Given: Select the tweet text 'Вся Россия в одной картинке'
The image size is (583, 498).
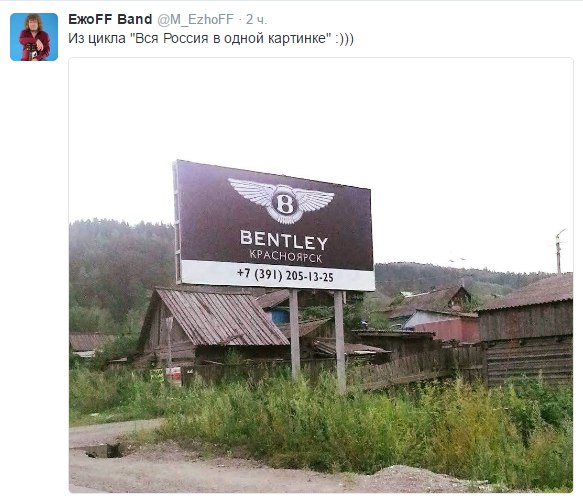Looking at the screenshot, I should tap(230, 38).
